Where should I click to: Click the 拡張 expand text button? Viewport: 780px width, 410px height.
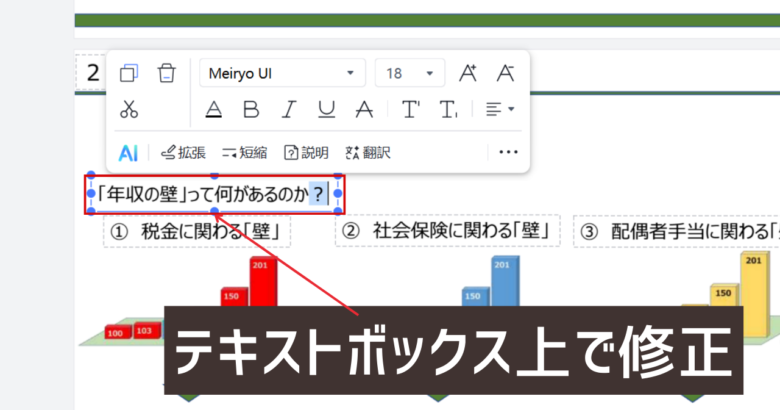tap(183, 153)
